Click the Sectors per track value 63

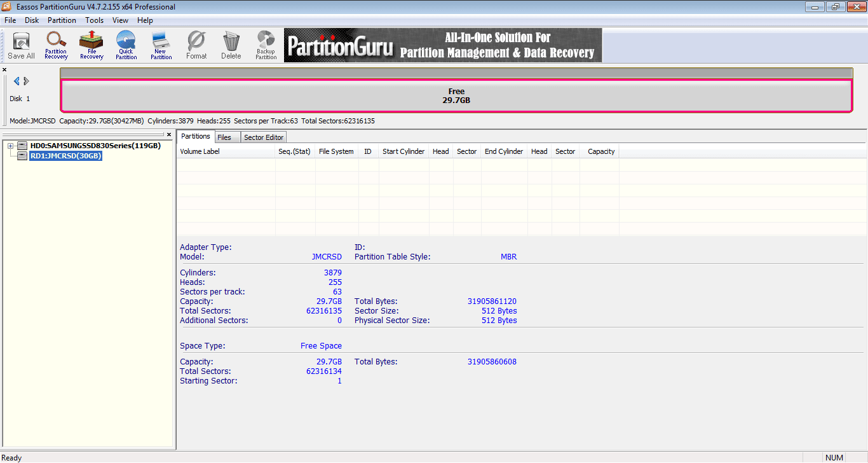337,292
